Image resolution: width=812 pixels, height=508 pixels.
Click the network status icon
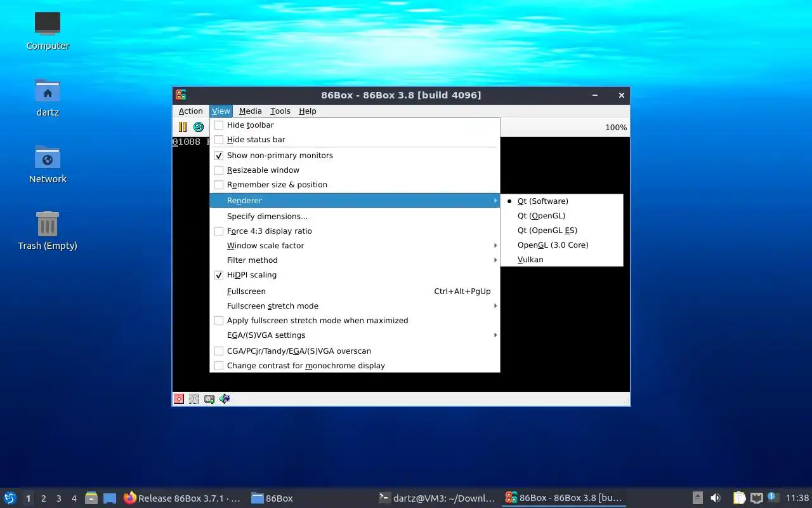pos(209,399)
